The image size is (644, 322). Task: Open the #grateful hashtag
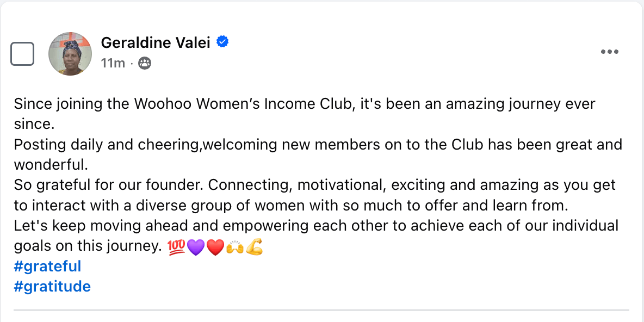pyautogui.click(x=47, y=267)
